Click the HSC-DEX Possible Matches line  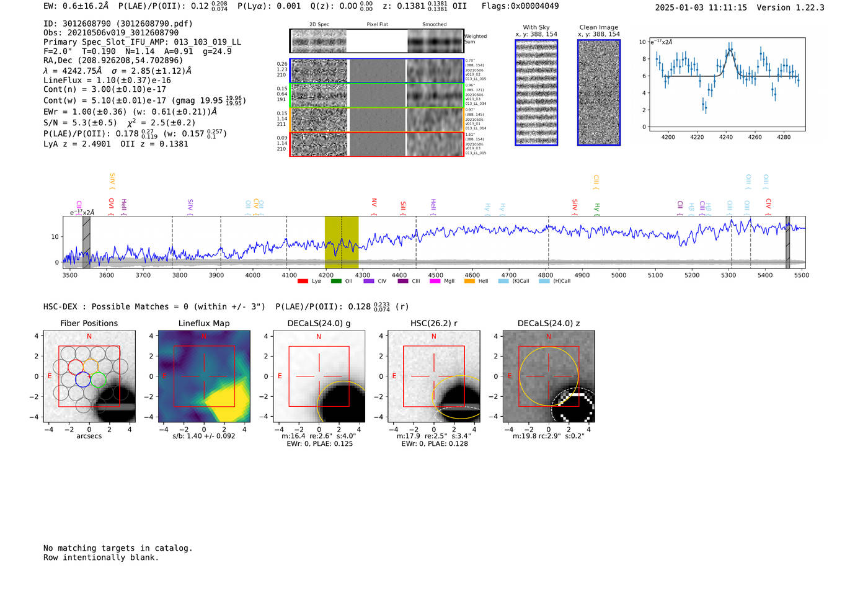click(226, 306)
